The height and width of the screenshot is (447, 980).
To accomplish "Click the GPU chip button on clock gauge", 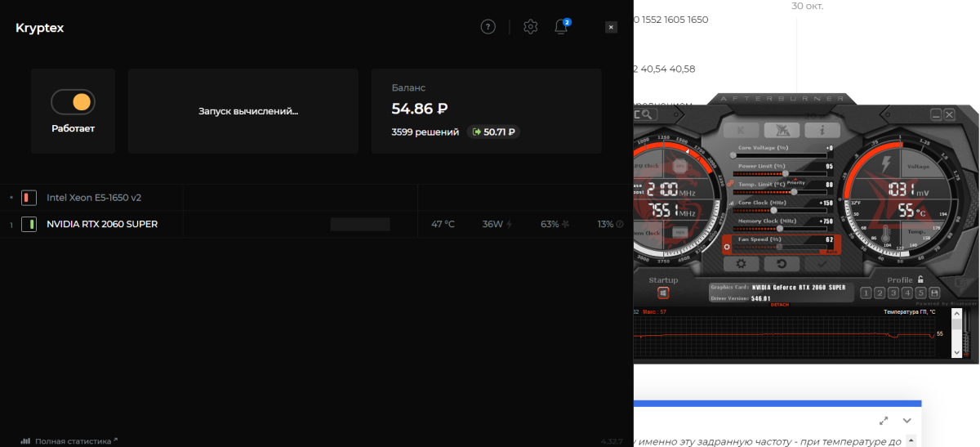I will (x=679, y=165).
